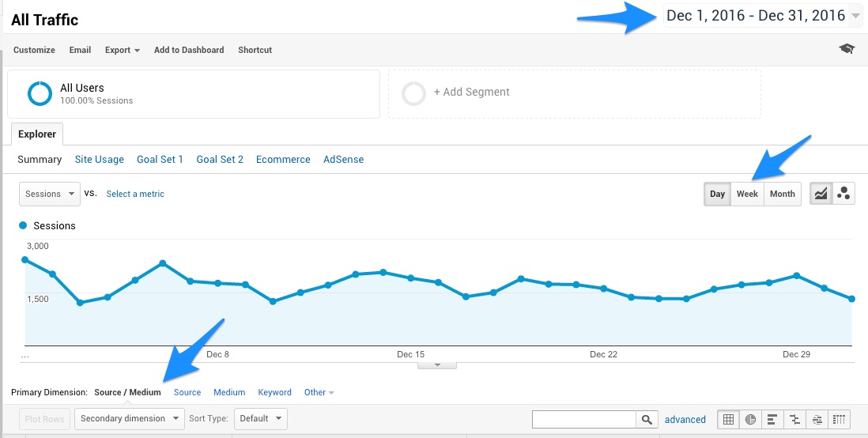Screen dimensions: 868x438
Task: Switch to Ecommerce sub-tab
Action: pos(283,160)
